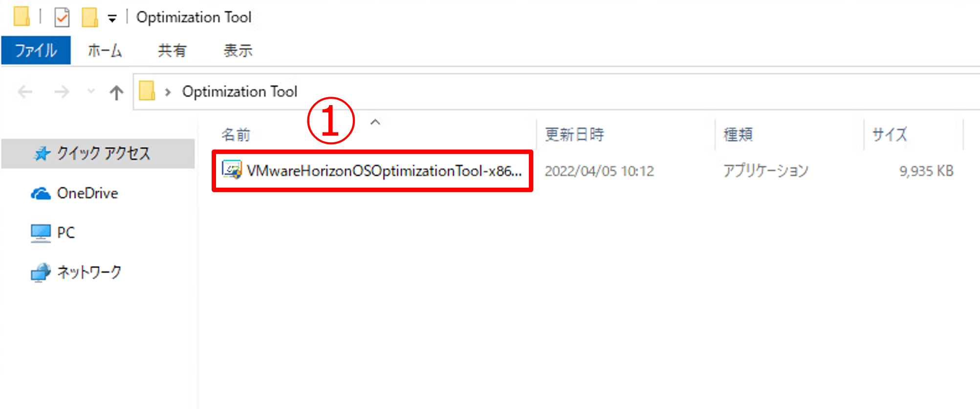980x409 pixels.
Task: Click the folder icon at title bar left
Action: [22, 17]
